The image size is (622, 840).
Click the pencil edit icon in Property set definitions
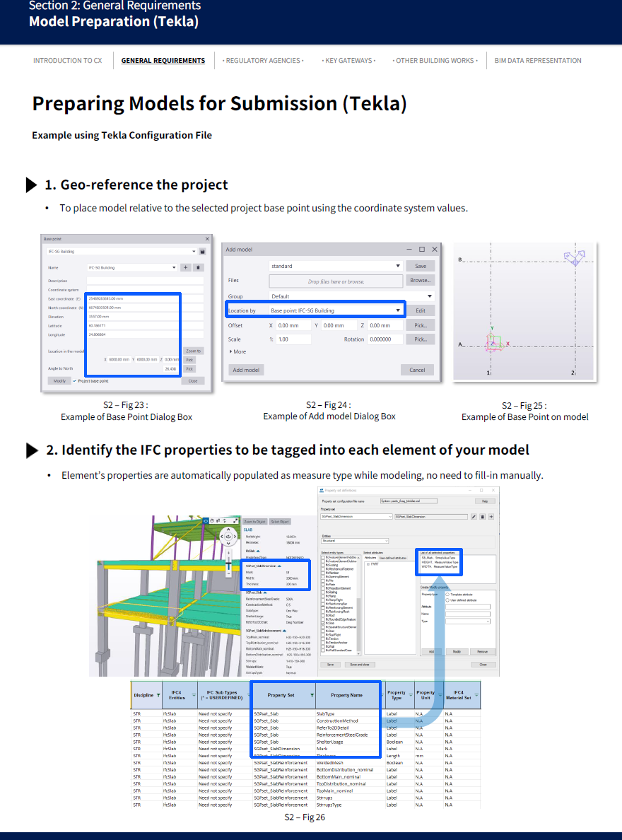(474, 516)
